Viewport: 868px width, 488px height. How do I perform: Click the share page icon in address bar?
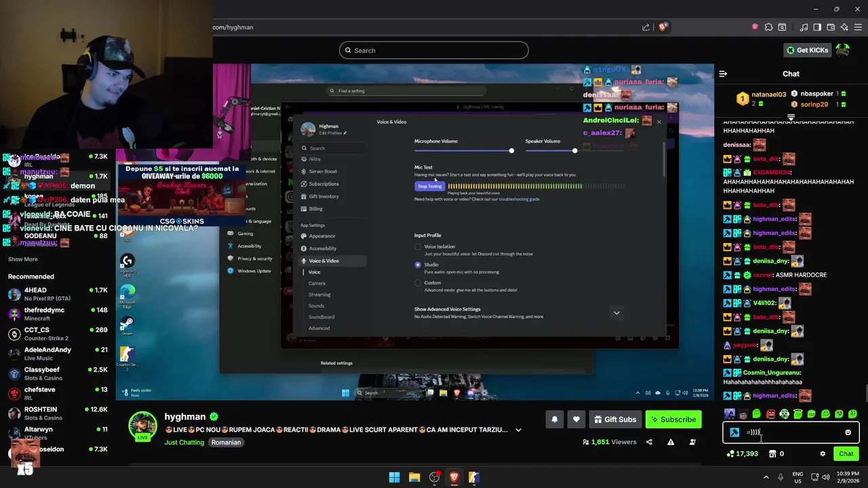click(646, 27)
